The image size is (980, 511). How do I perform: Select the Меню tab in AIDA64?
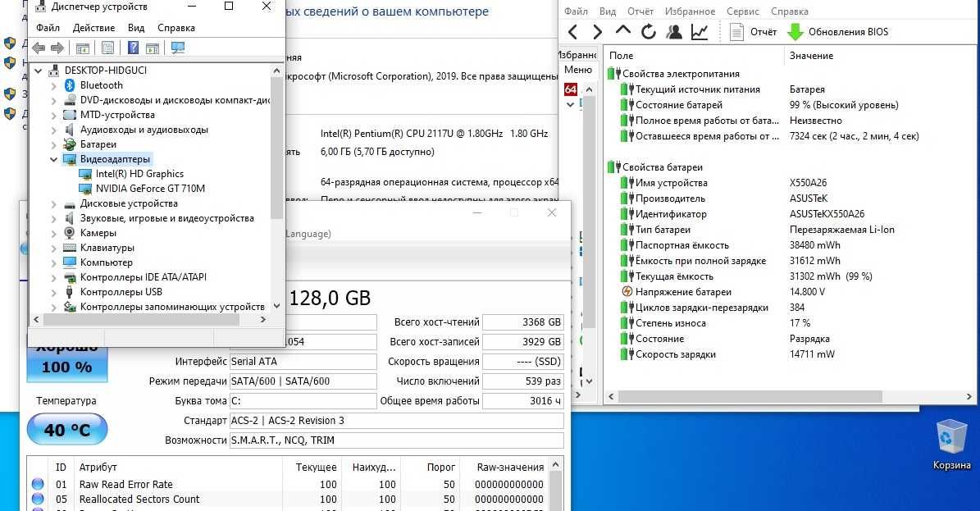(x=577, y=70)
